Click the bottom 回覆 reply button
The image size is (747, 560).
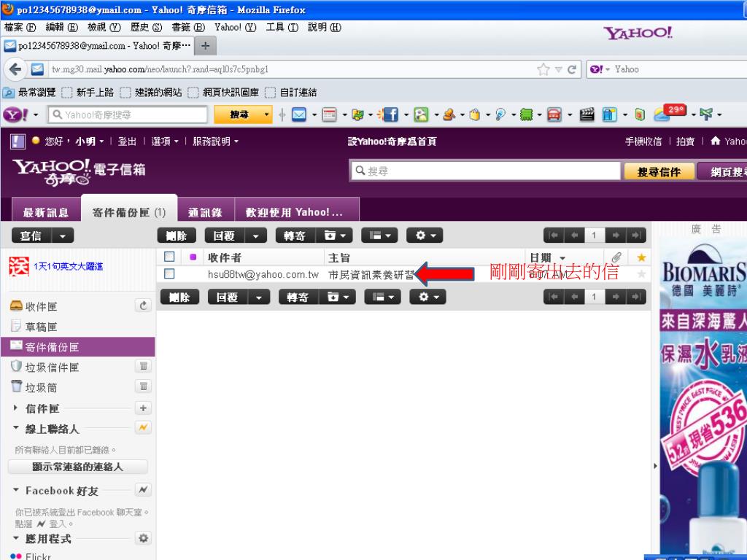(x=228, y=297)
